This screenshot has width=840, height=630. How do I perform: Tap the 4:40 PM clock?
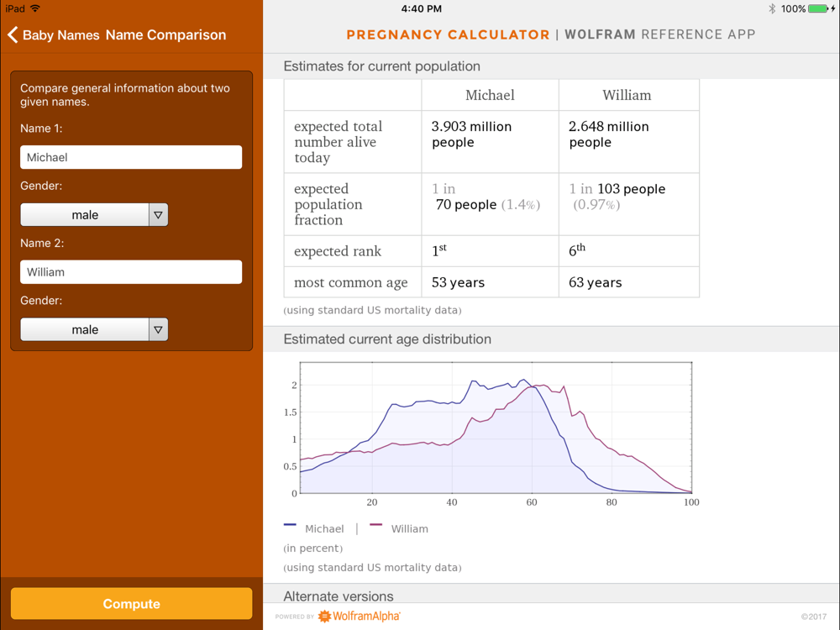[422, 8]
